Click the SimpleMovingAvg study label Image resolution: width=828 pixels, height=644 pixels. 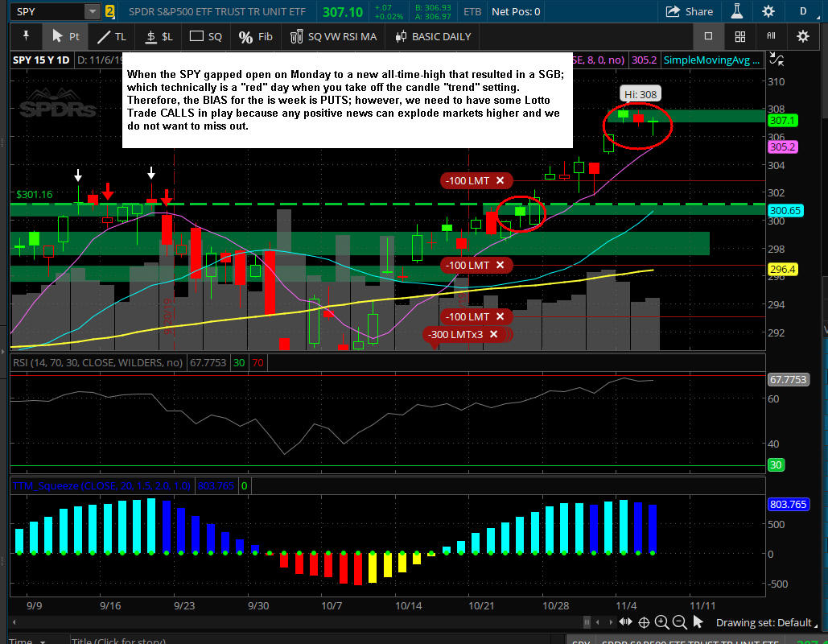click(711, 60)
